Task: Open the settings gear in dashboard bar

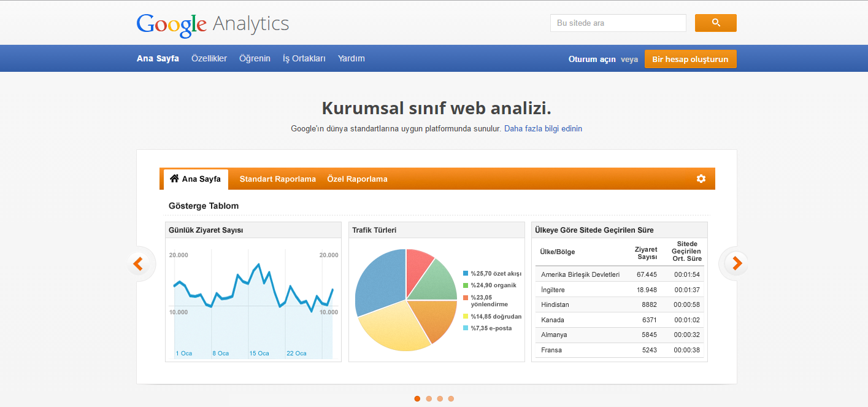Action: click(x=701, y=179)
